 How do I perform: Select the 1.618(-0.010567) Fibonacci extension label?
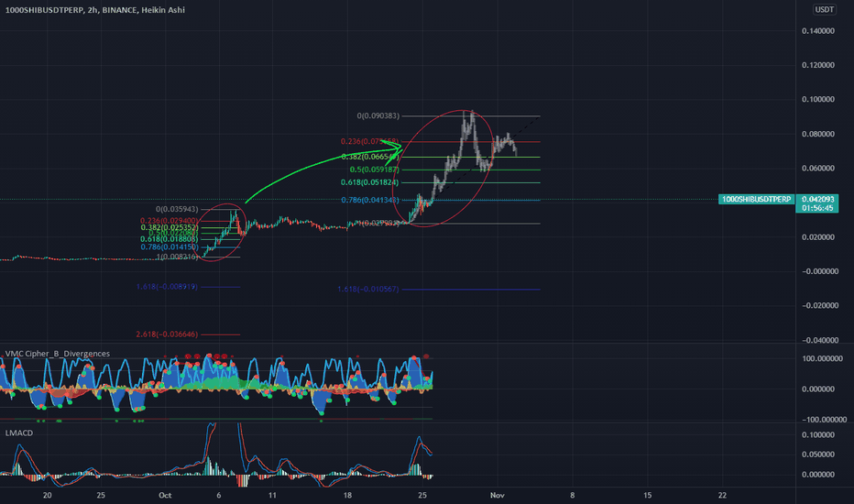pos(368,289)
